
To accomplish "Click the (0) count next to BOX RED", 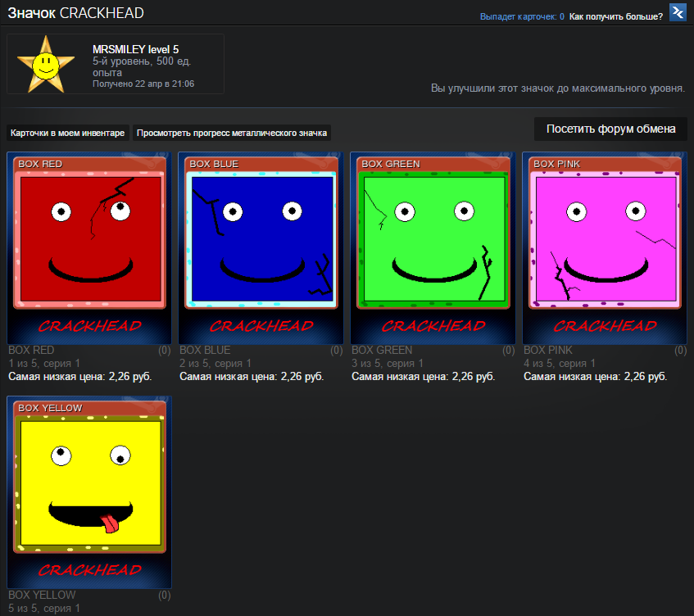I will 165,350.
